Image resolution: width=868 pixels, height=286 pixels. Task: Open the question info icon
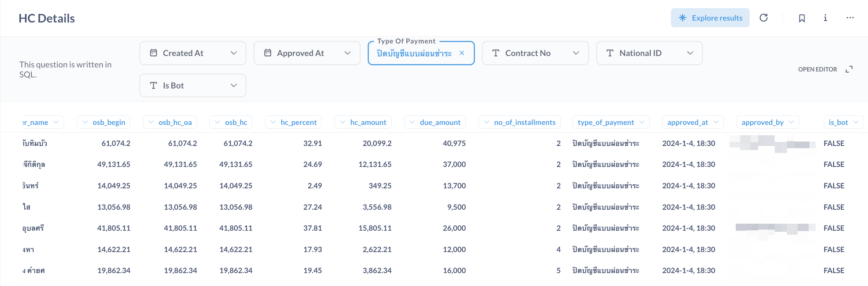tap(825, 18)
